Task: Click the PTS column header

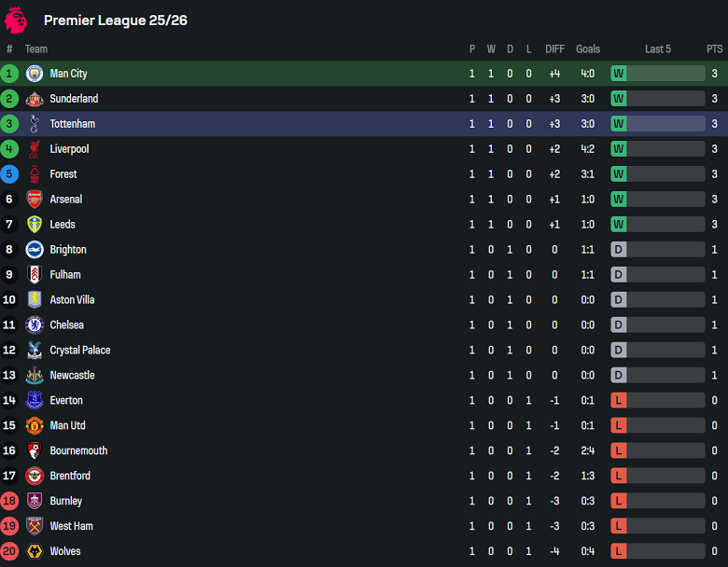Action: [714, 49]
